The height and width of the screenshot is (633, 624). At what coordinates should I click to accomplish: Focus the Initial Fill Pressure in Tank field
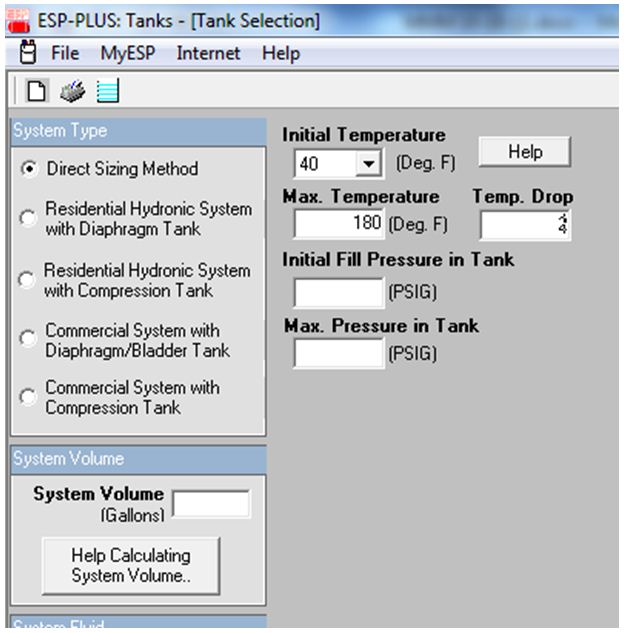coord(339,293)
